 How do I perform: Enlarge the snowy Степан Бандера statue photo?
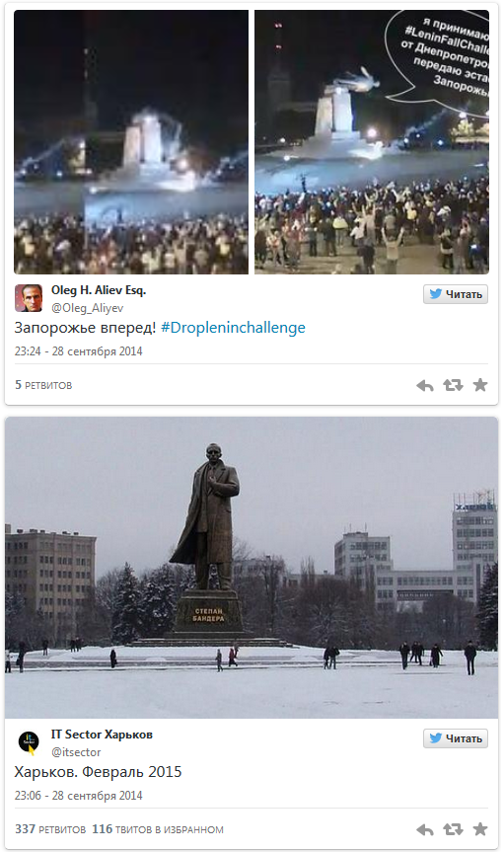click(252, 568)
